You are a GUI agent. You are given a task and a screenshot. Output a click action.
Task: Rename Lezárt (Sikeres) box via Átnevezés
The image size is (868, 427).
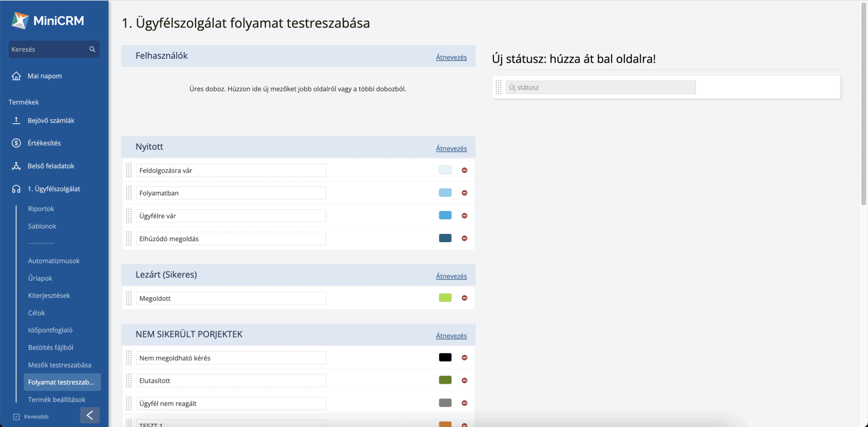point(451,276)
